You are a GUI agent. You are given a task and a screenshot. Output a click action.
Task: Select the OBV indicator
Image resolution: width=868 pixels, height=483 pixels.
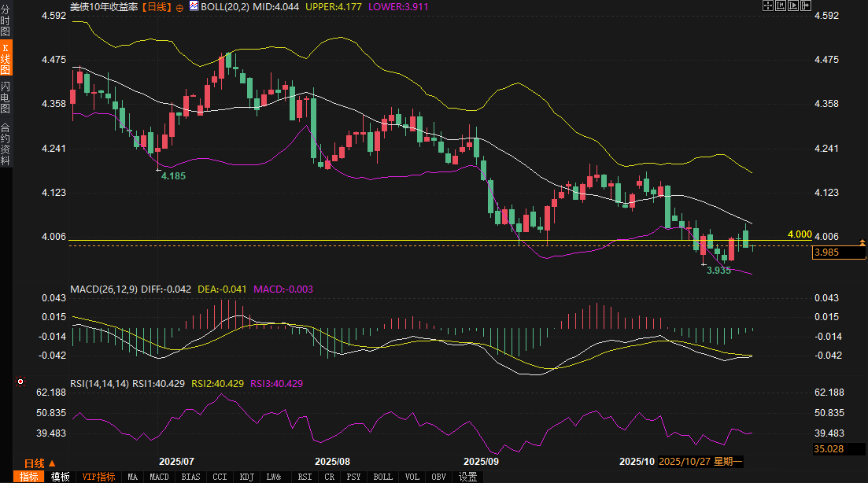(x=439, y=477)
